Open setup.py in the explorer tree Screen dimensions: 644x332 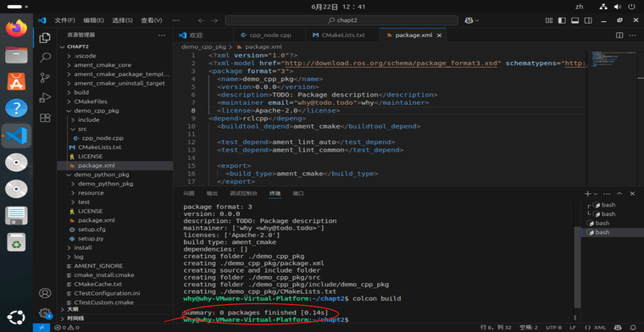click(91, 239)
